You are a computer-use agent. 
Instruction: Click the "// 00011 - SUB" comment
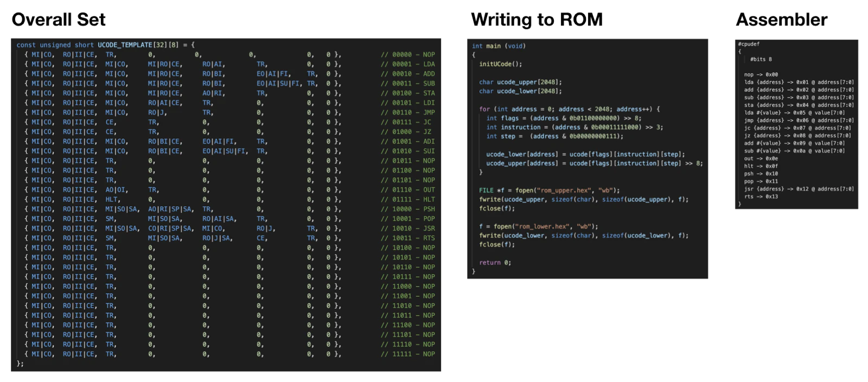coord(407,84)
